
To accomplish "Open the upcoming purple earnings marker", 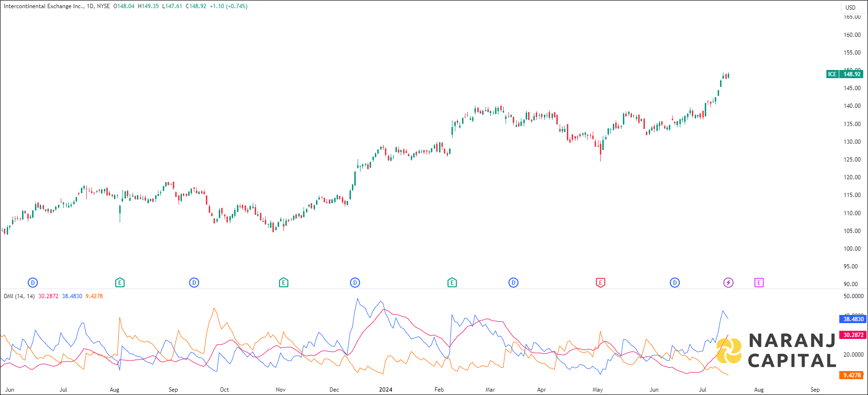I will tap(759, 283).
